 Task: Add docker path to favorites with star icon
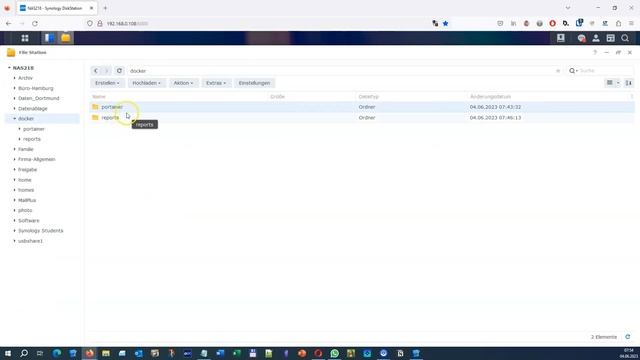point(558,71)
